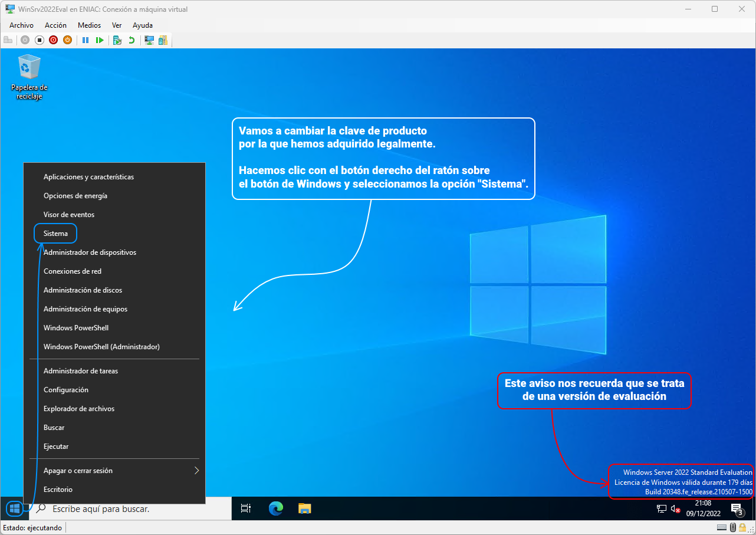Save VM state with the orange power icon

[67, 40]
